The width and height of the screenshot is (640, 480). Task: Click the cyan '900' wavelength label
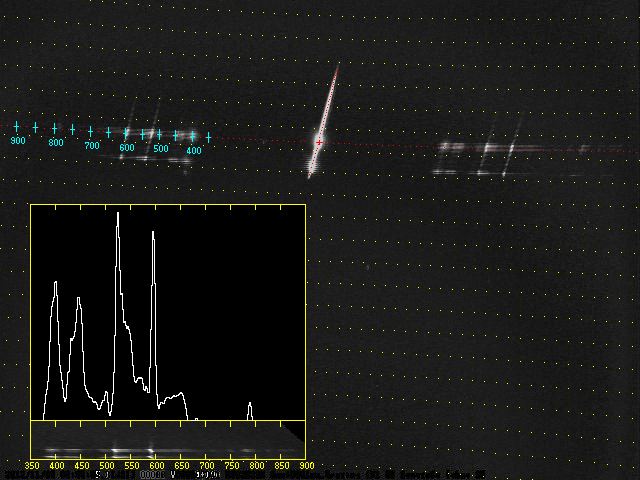(x=18, y=141)
